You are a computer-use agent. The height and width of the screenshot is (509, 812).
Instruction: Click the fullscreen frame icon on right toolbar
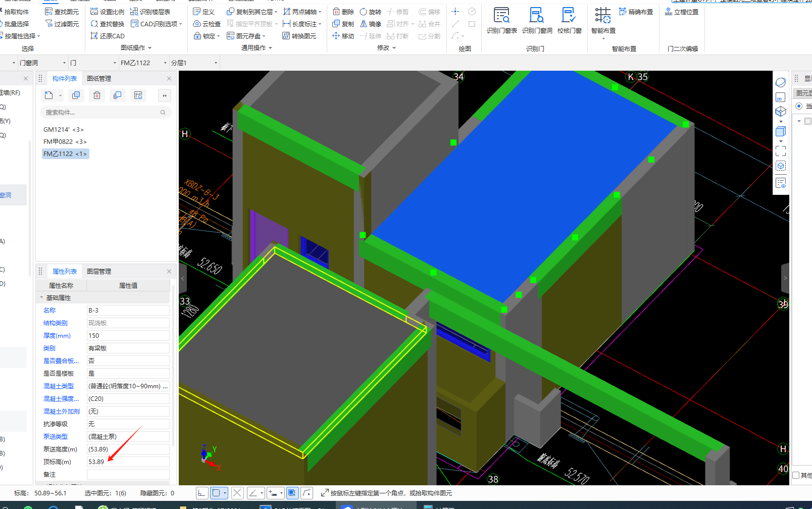780,151
